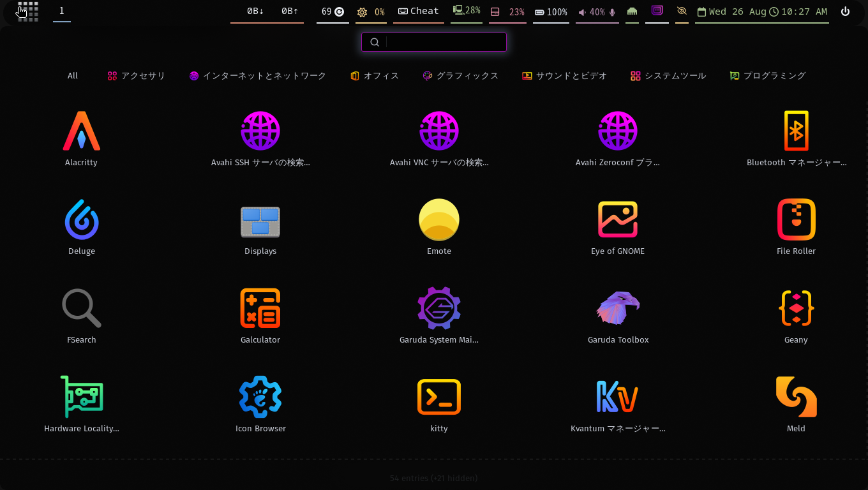Launch Meld diff tool
The image size is (868, 490).
pos(797,405)
